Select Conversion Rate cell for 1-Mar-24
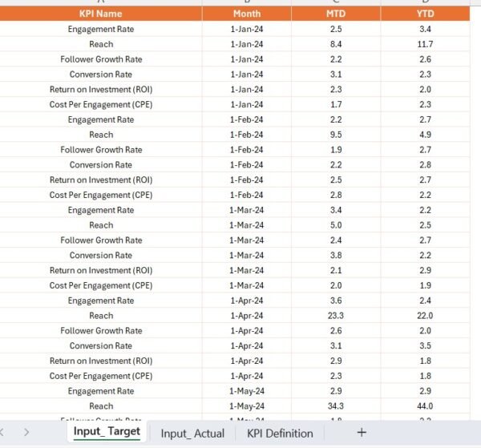This screenshot has width=481, height=448. pyautogui.click(x=101, y=255)
